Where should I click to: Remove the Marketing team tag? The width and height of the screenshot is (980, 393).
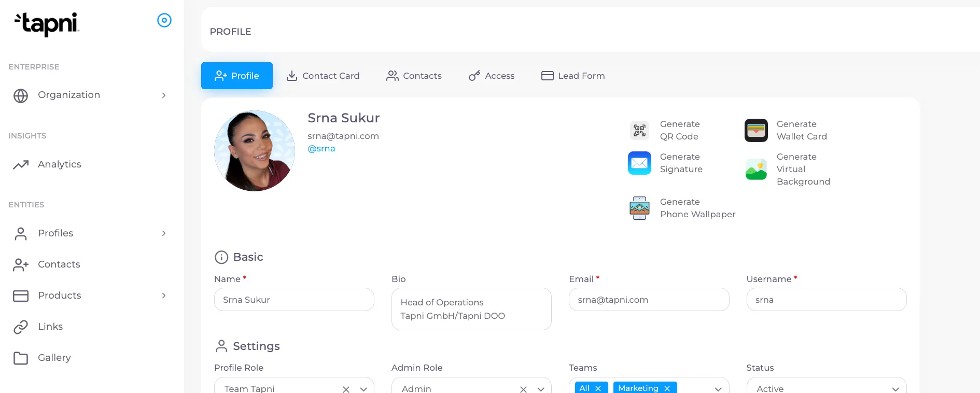click(667, 388)
